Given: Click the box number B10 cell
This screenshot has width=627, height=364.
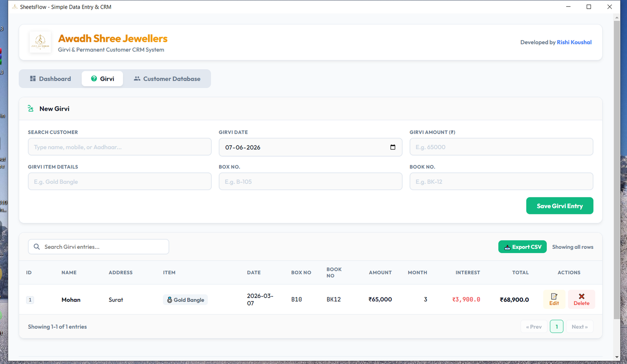Looking at the screenshot, I should click(297, 299).
